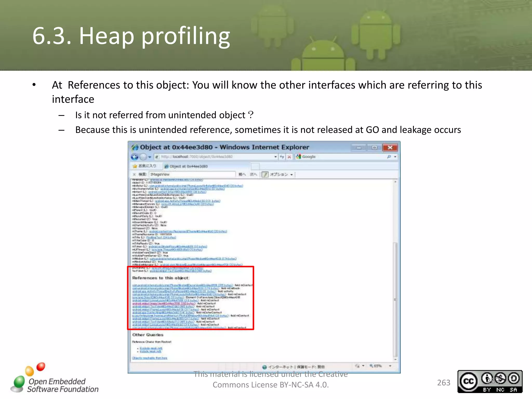Image resolution: width=532 pixels, height=399 pixels.
Task: Click the Internet Explorer back arrow button
Action: (135, 157)
